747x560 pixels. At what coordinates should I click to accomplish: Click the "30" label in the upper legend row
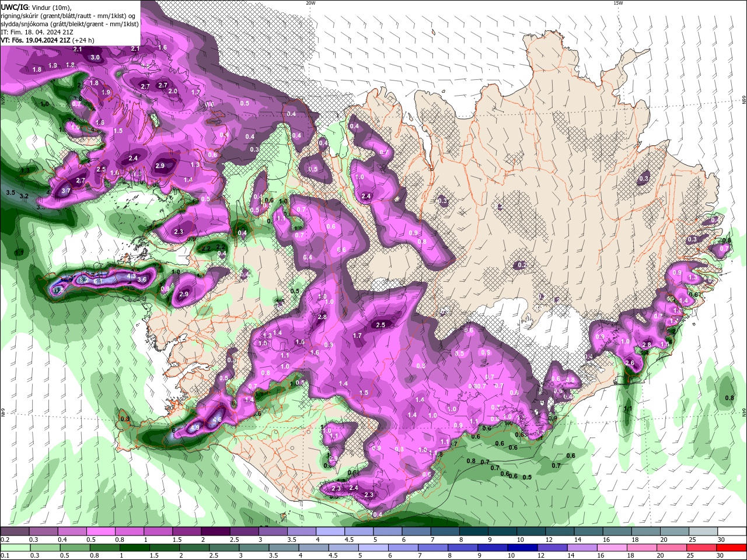[x=721, y=540]
